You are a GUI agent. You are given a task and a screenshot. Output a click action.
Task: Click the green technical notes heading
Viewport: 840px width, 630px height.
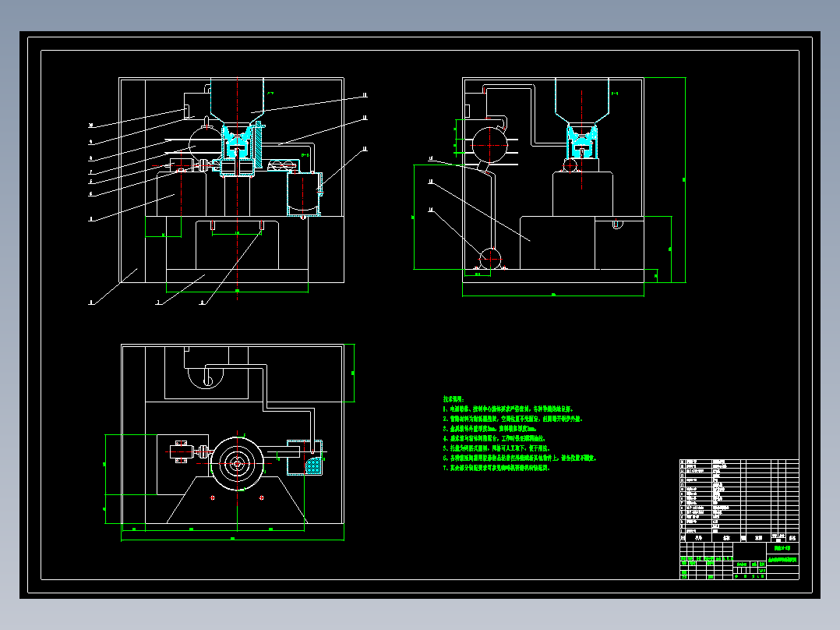click(x=454, y=399)
